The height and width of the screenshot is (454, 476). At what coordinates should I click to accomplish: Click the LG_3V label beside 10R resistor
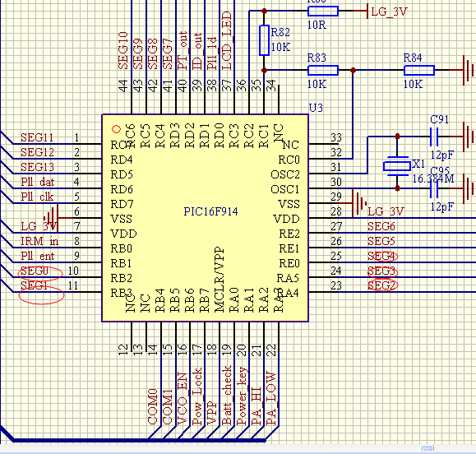tap(389, 12)
